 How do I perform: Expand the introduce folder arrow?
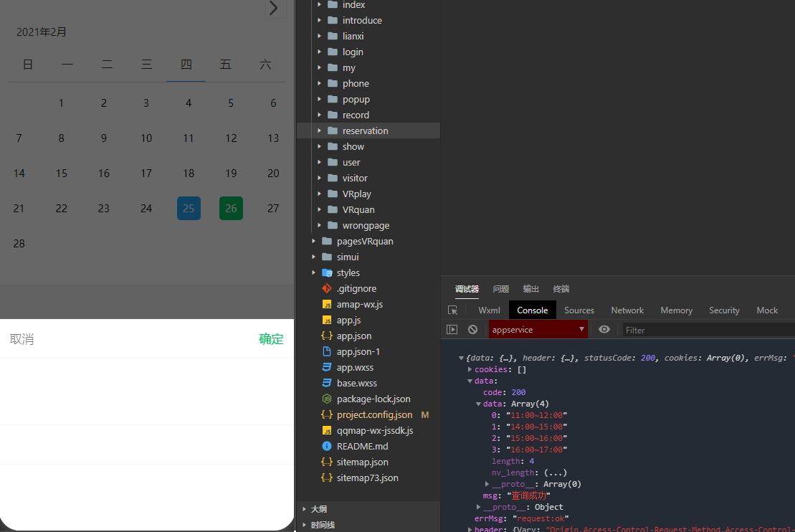tap(319, 20)
